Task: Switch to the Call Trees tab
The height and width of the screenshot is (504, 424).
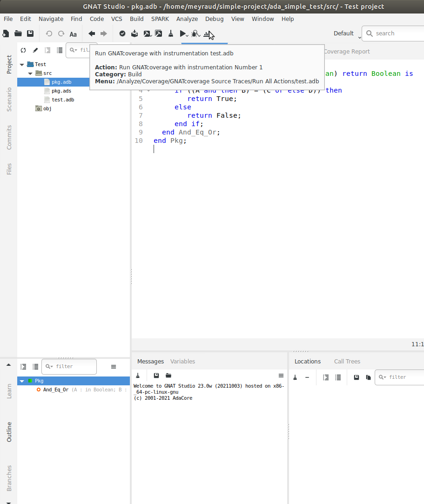Action: pyautogui.click(x=347, y=361)
